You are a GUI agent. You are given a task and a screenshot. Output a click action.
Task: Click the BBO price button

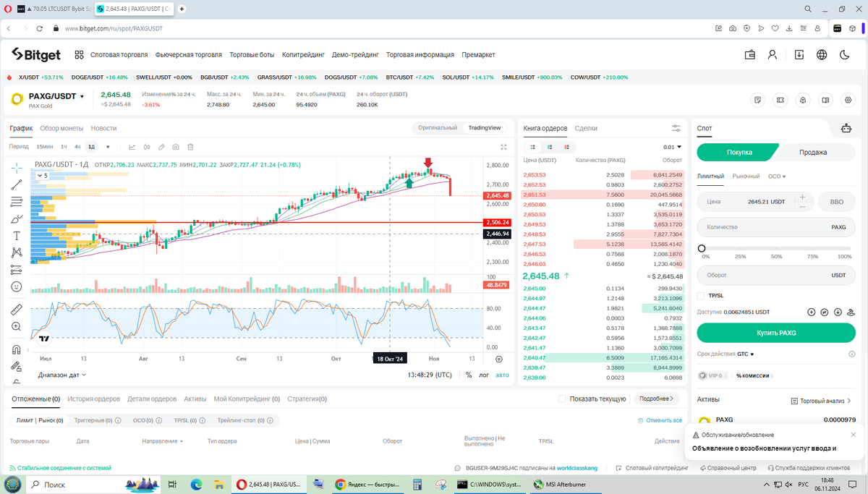[836, 202]
